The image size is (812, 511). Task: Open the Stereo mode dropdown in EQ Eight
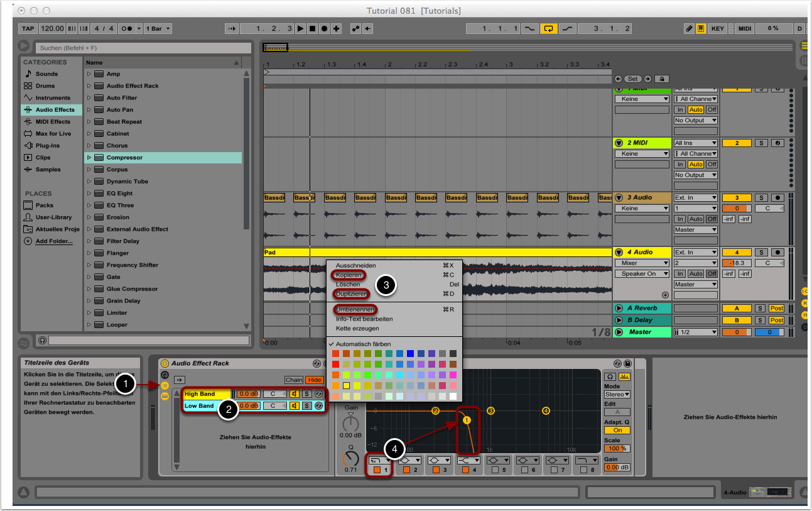(617, 394)
